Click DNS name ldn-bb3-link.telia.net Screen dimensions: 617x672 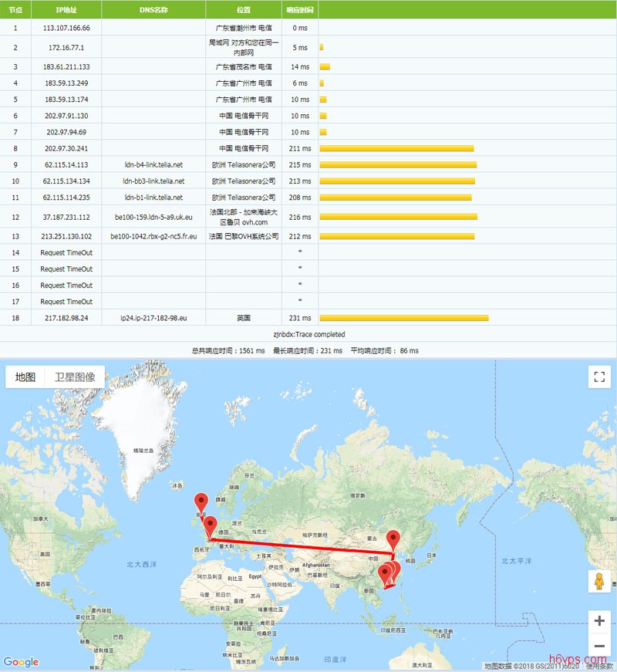click(153, 181)
